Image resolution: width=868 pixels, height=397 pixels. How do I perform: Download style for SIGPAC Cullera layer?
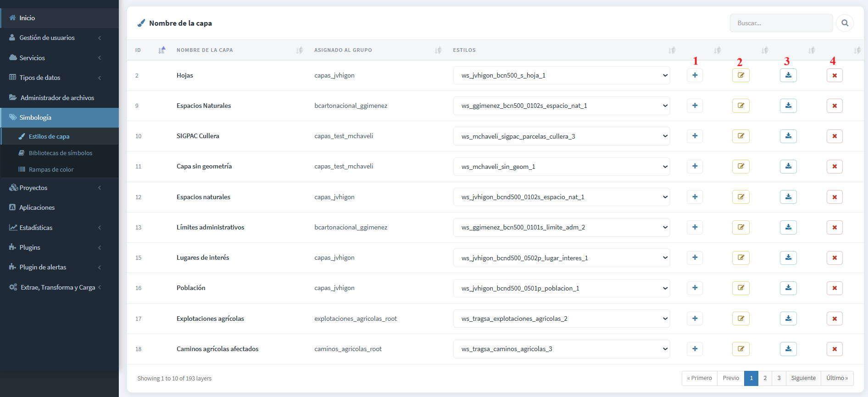click(788, 136)
